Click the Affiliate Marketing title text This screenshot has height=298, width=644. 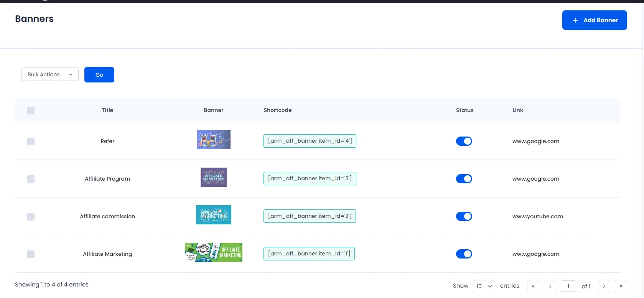[x=107, y=254]
